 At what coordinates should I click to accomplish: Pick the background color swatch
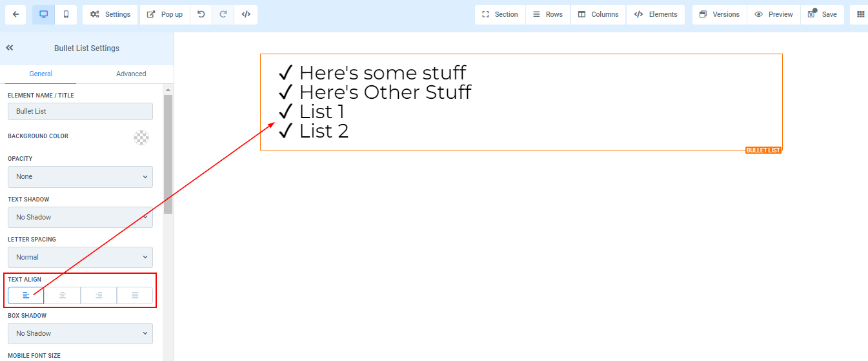point(141,137)
